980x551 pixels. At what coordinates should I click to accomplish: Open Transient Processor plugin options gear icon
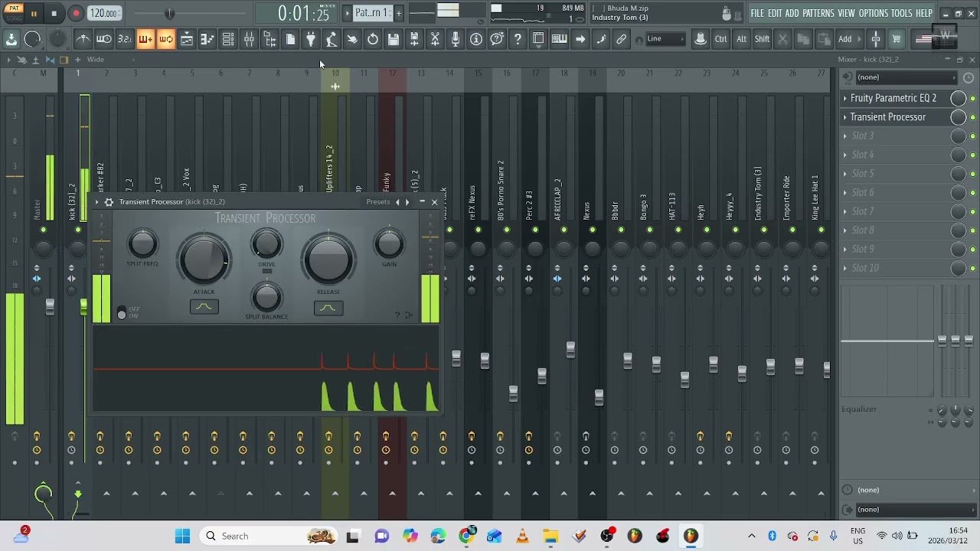109,202
